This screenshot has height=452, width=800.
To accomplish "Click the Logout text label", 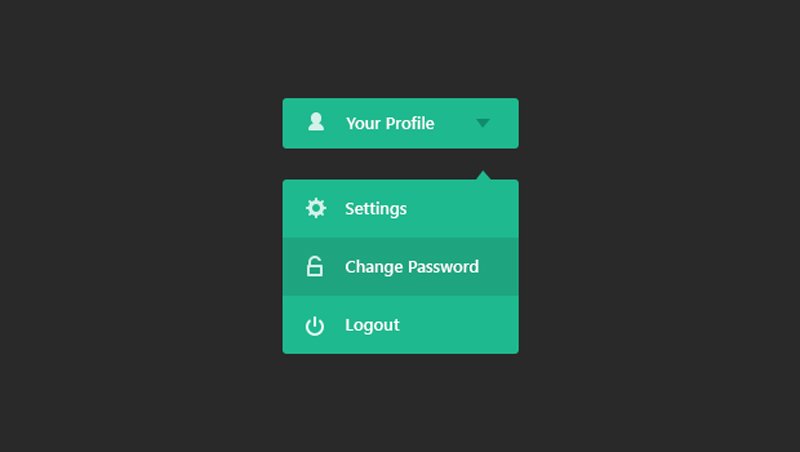I will pyautogui.click(x=372, y=325).
